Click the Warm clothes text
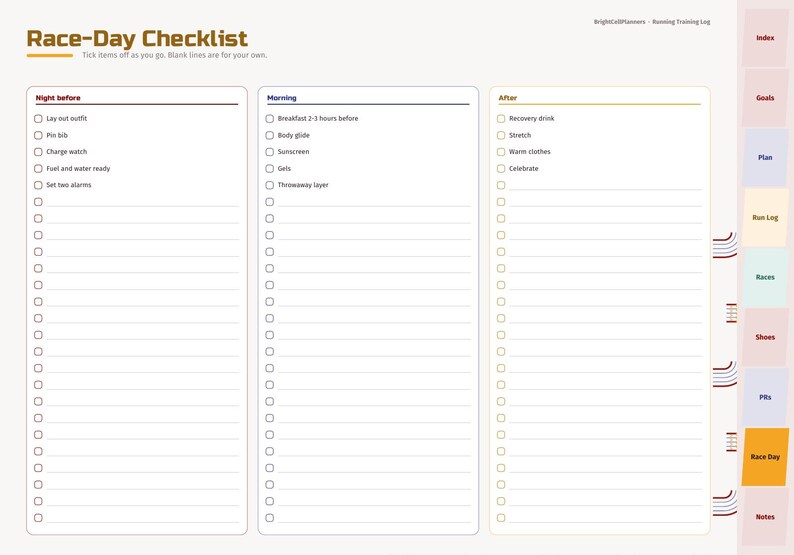This screenshot has width=794, height=555. tap(529, 152)
